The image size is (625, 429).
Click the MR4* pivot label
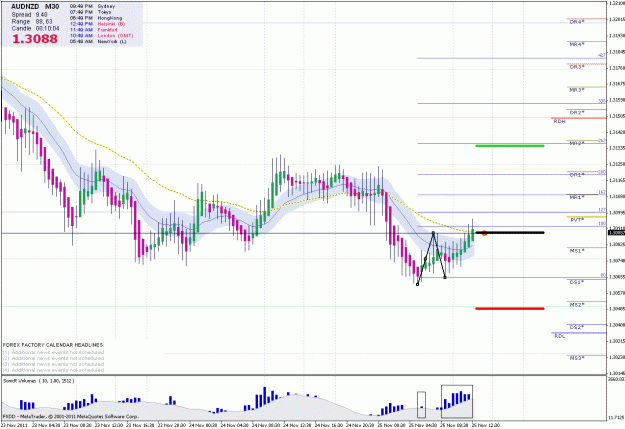[577, 44]
